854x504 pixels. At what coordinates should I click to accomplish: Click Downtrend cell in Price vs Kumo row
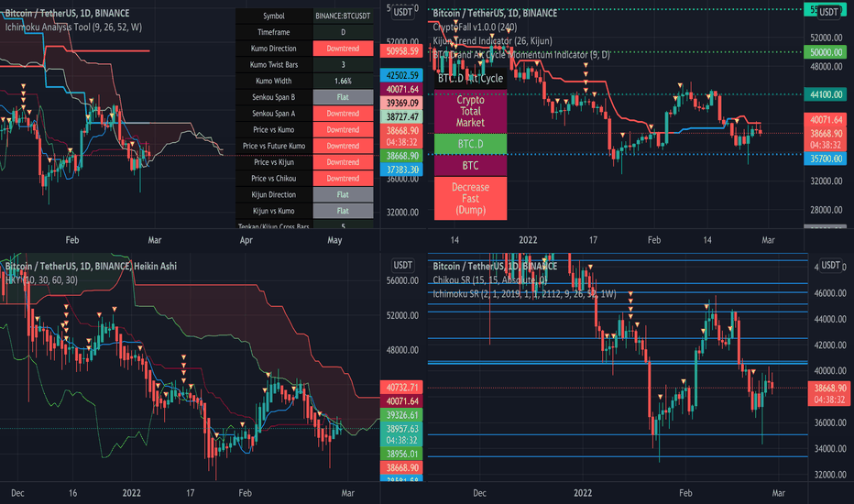point(343,130)
